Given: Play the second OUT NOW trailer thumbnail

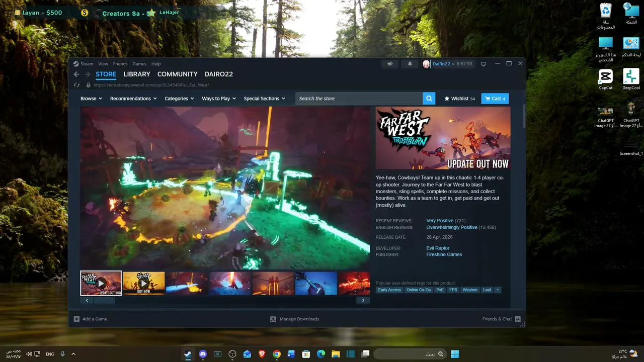Looking at the screenshot, I should pos(144,283).
